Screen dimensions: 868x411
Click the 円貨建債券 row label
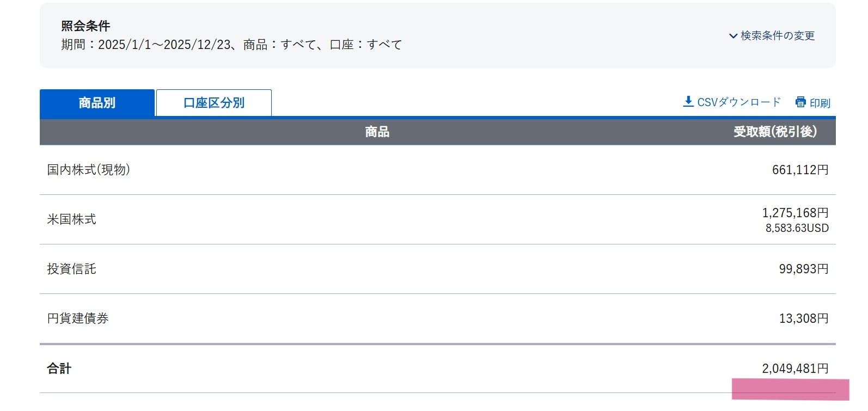pos(78,318)
